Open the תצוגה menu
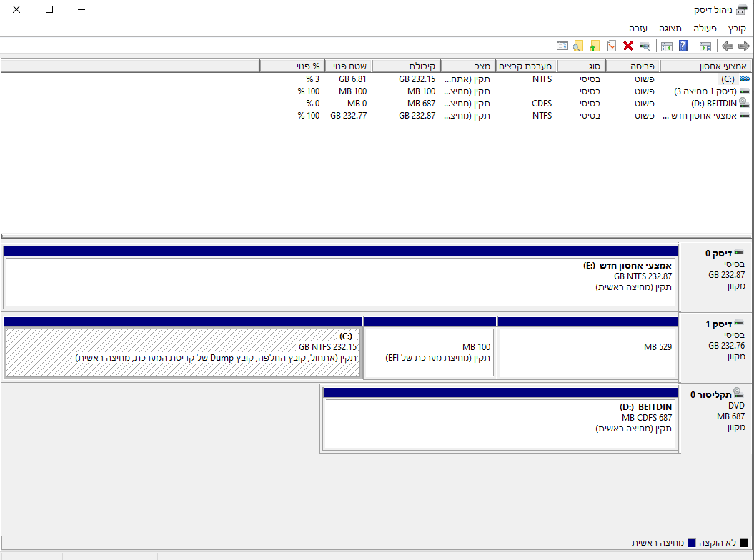The width and height of the screenshot is (754, 560). click(670, 29)
